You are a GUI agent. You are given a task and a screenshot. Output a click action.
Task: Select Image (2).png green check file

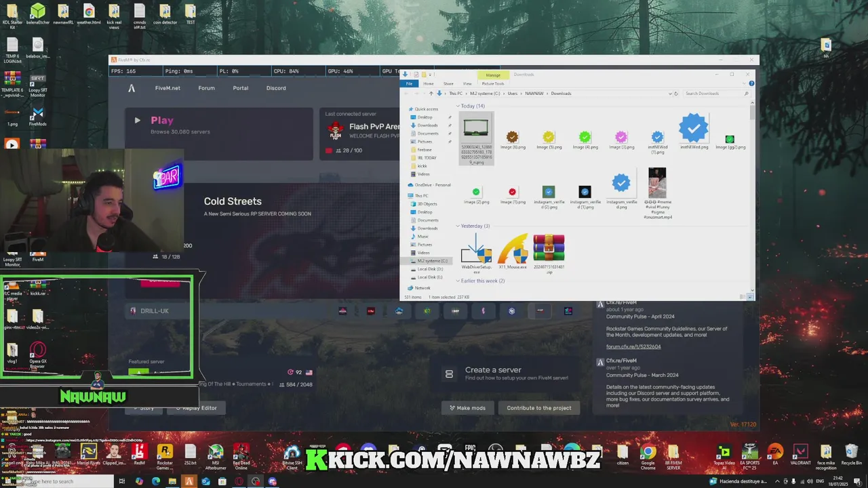coord(476,196)
